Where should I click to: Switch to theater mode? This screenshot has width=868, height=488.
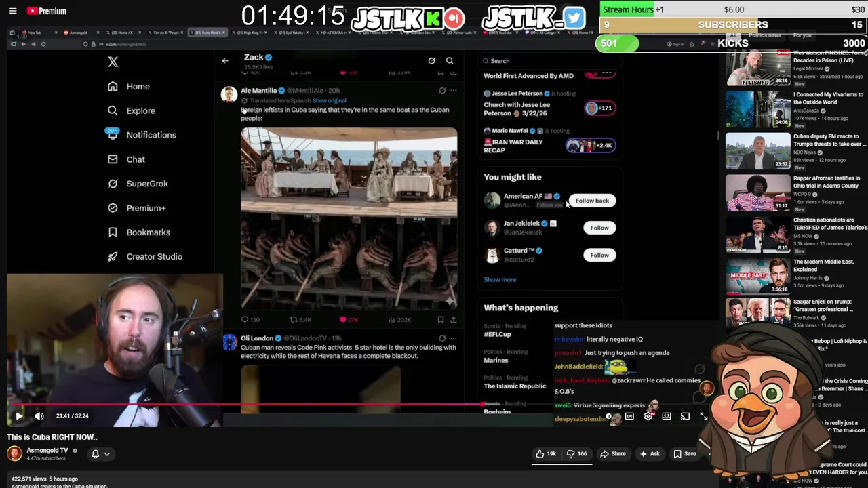(x=667, y=417)
